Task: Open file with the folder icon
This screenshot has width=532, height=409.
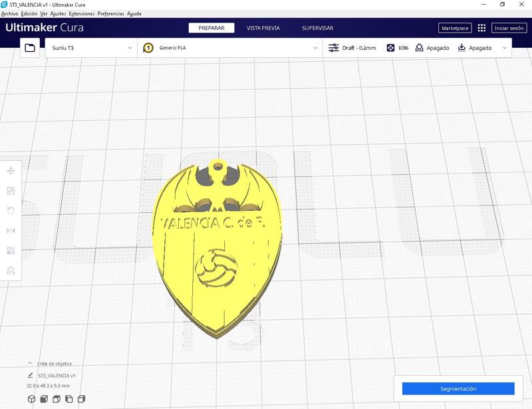Action: click(30, 48)
